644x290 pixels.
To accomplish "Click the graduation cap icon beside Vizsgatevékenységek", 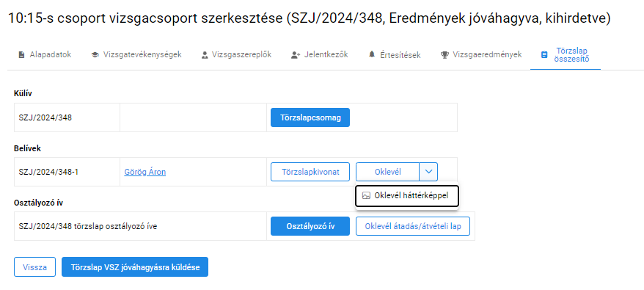I will pyautogui.click(x=95, y=55).
